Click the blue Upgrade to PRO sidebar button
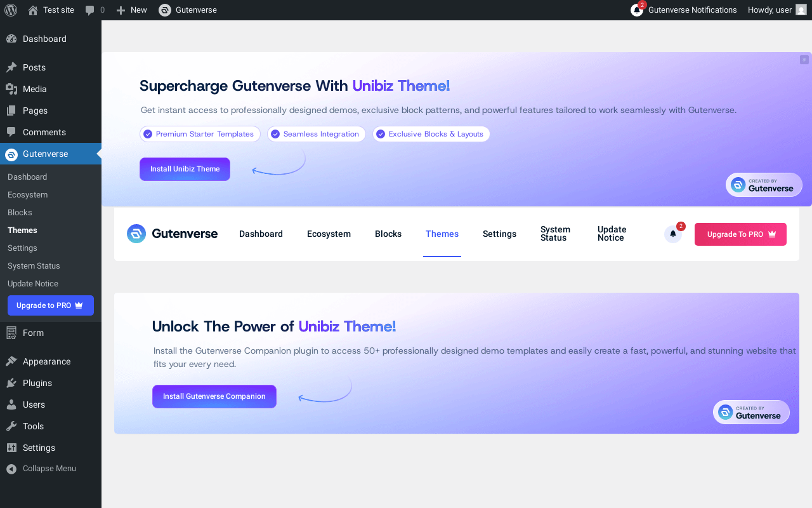812x508 pixels. pos(51,305)
